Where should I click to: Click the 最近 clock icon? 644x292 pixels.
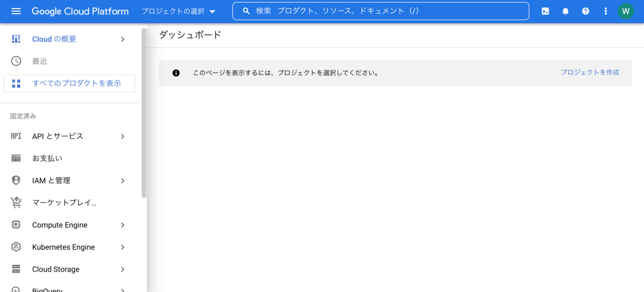16,61
